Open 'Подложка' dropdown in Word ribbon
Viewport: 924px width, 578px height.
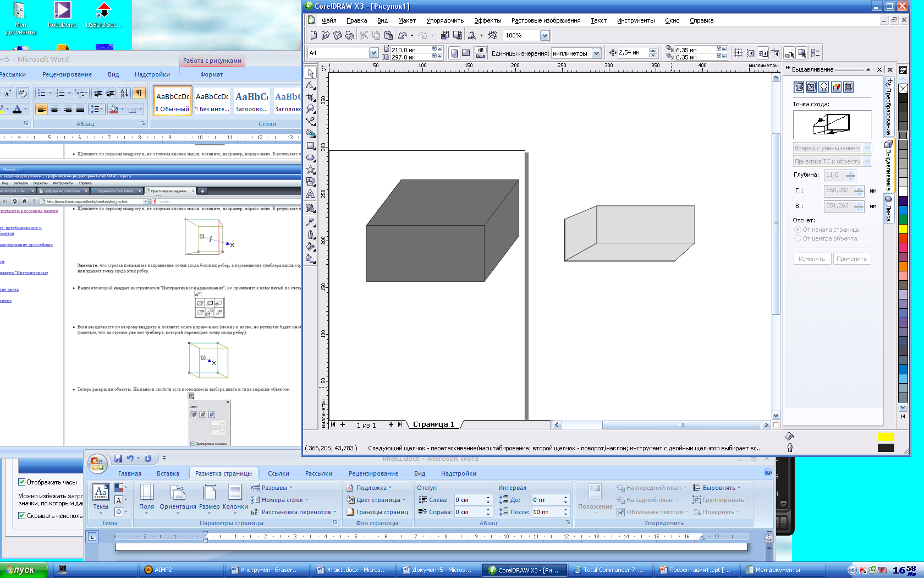tap(369, 488)
